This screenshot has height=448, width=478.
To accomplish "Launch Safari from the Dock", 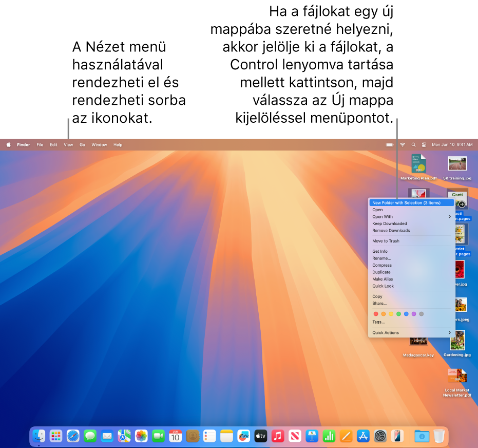I will coord(73,436).
